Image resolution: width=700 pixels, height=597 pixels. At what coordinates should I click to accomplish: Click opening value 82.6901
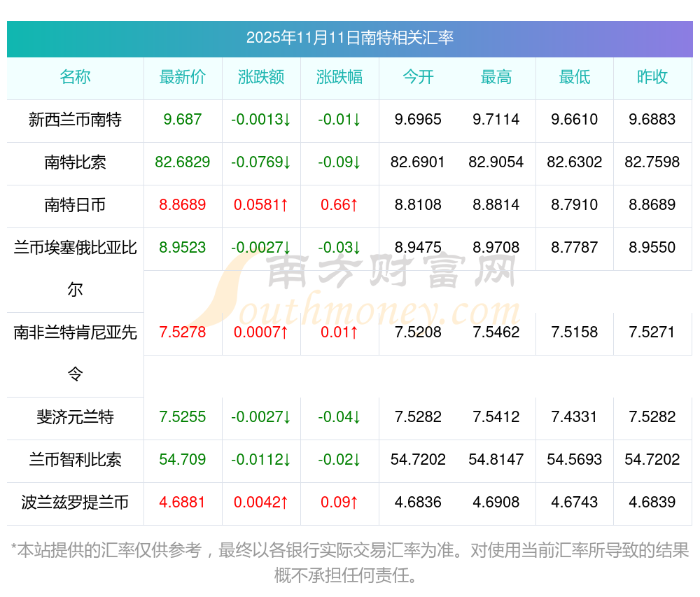pos(418,162)
